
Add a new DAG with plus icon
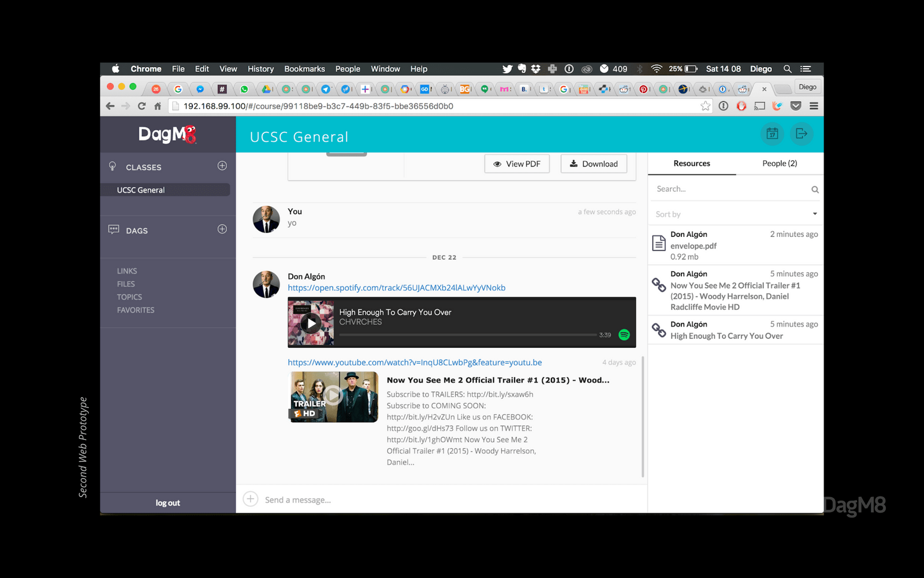coord(222,229)
